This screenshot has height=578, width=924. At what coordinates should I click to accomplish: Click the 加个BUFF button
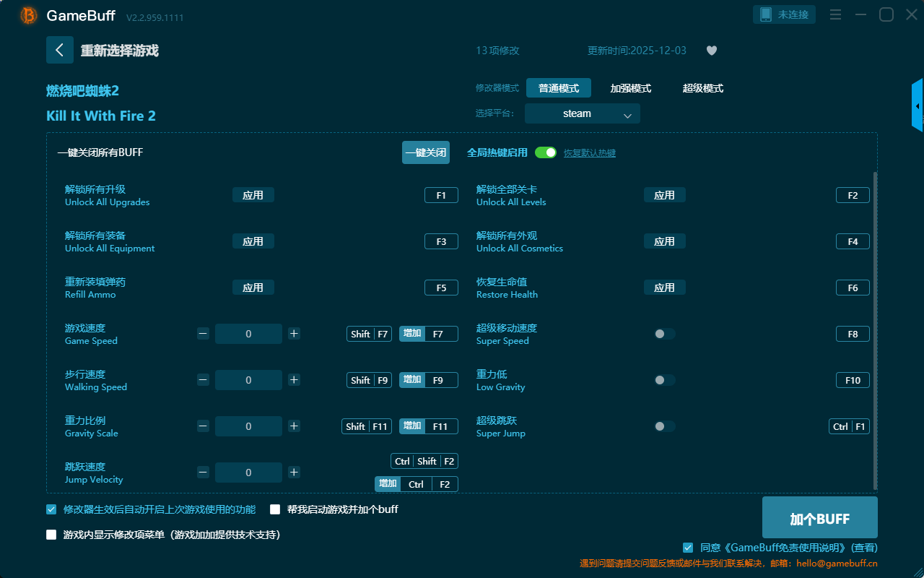pos(819,518)
